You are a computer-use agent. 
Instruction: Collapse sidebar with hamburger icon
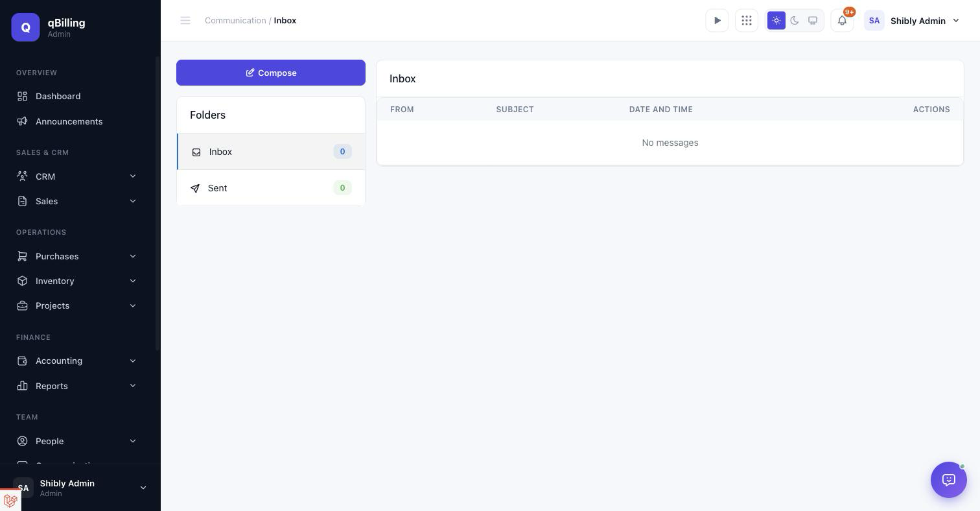tap(185, 21)
